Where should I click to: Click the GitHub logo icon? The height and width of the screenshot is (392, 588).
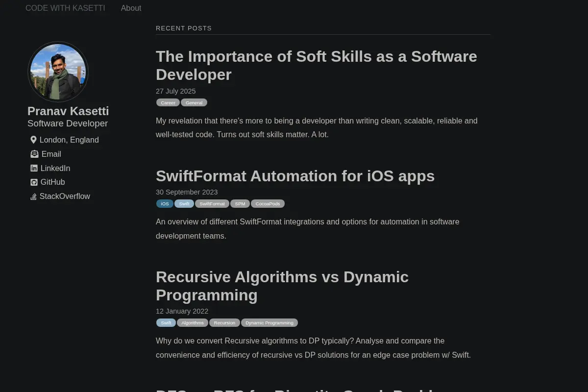click(34, 182)
